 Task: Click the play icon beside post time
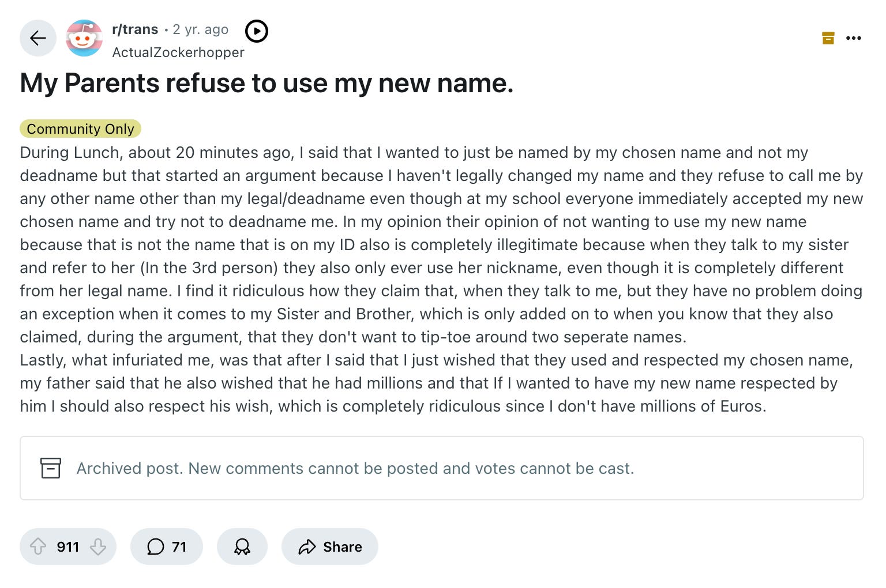[257, 31]
